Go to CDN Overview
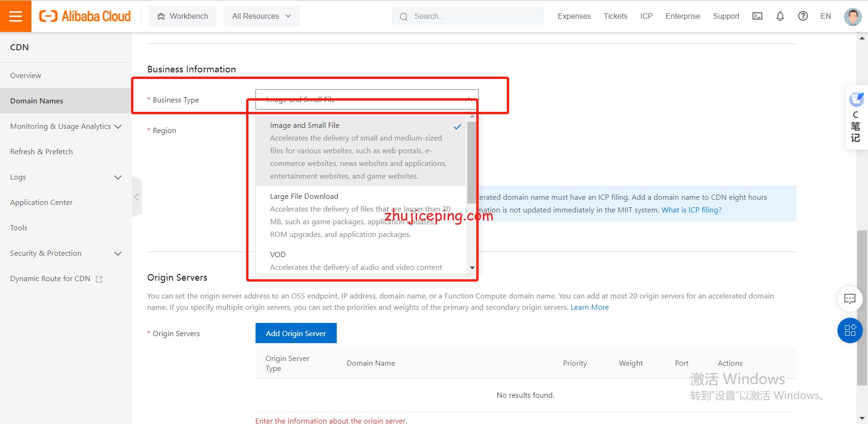868x424 pixels. (66, 75)
